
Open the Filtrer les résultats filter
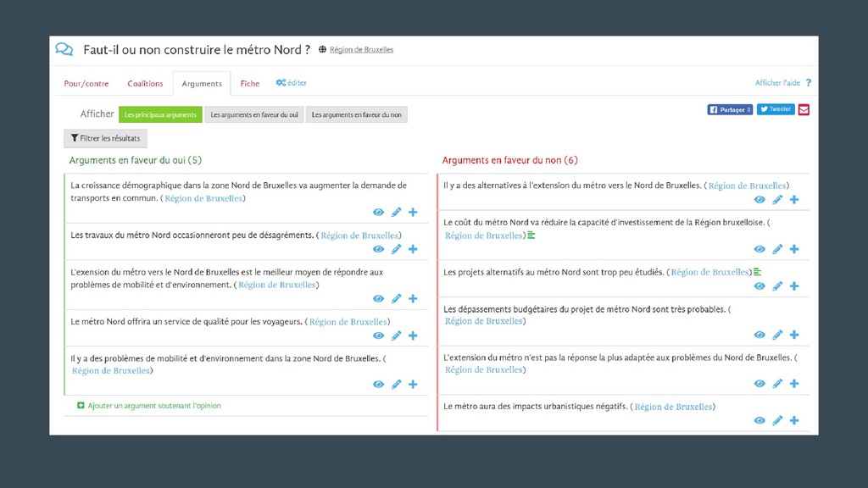point(105,138)
